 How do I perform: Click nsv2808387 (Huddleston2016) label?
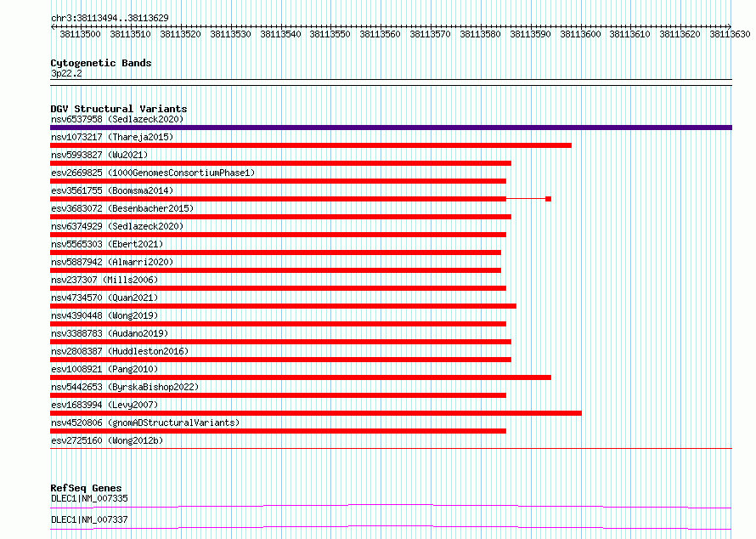click(120, 351)
